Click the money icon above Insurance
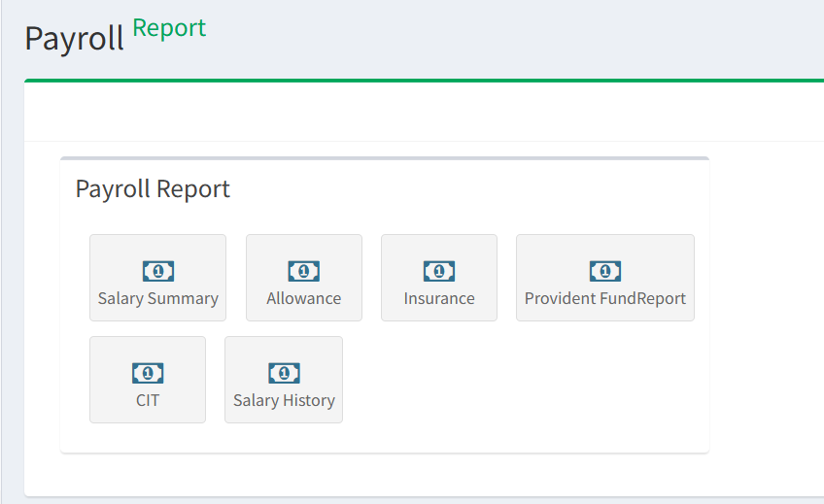 [x=439, y=271]
